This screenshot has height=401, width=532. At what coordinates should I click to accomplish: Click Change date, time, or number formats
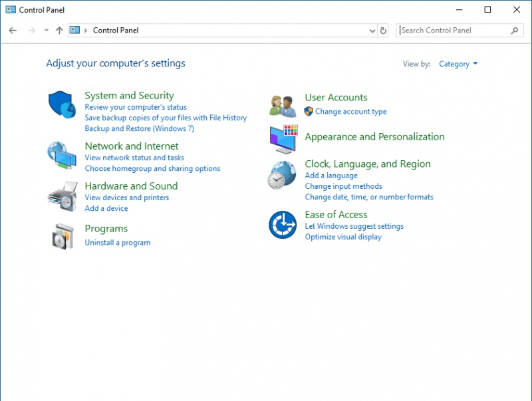click(369, 197)
